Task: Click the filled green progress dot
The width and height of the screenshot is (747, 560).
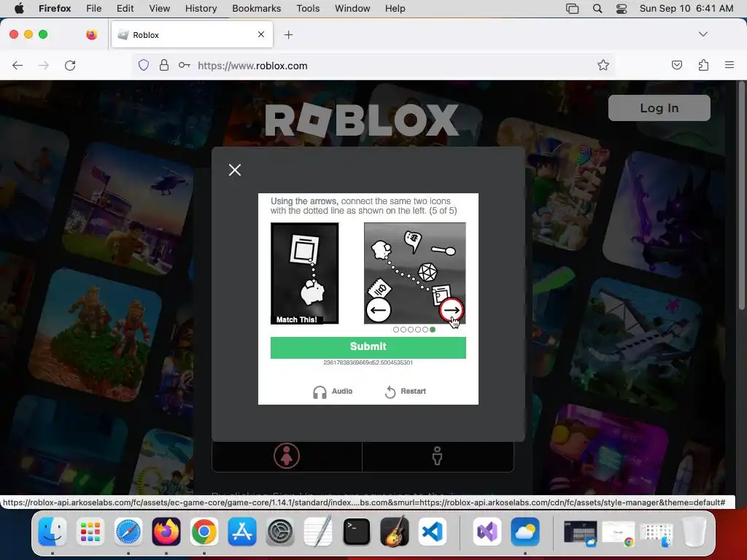Action: (433, 330)
